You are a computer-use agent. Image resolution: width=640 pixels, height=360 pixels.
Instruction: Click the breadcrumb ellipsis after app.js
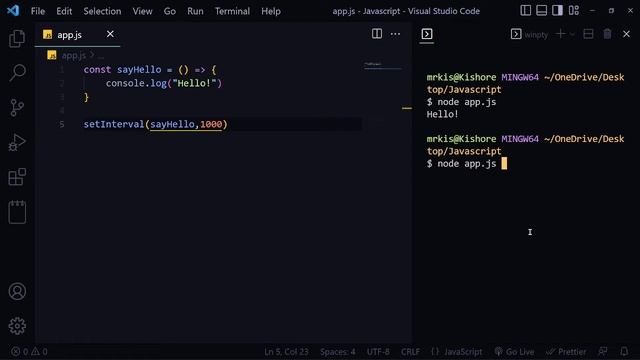[101, 56]
